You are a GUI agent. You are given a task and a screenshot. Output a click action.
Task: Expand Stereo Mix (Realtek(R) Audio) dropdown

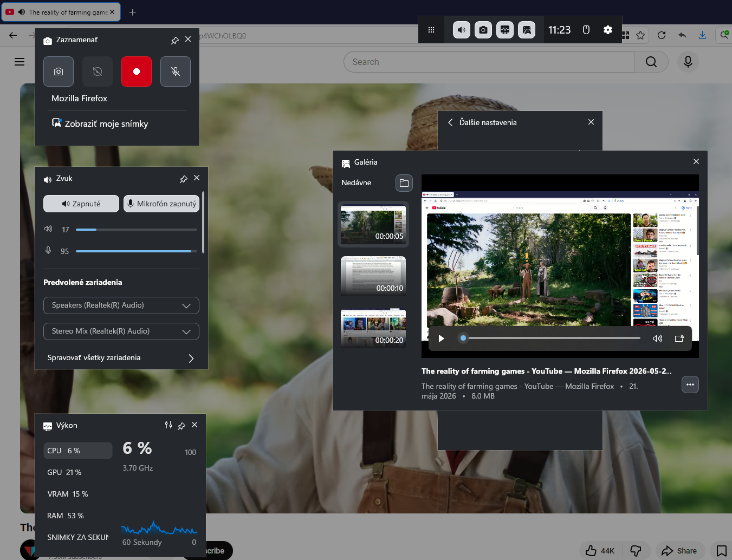tap(121, 331)
